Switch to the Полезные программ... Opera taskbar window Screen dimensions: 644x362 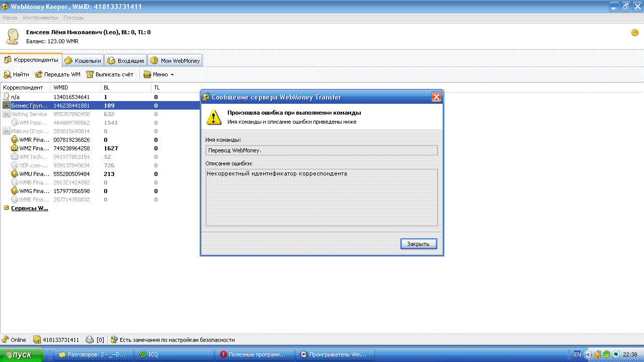pyautogui.click(x=255, y=354)
